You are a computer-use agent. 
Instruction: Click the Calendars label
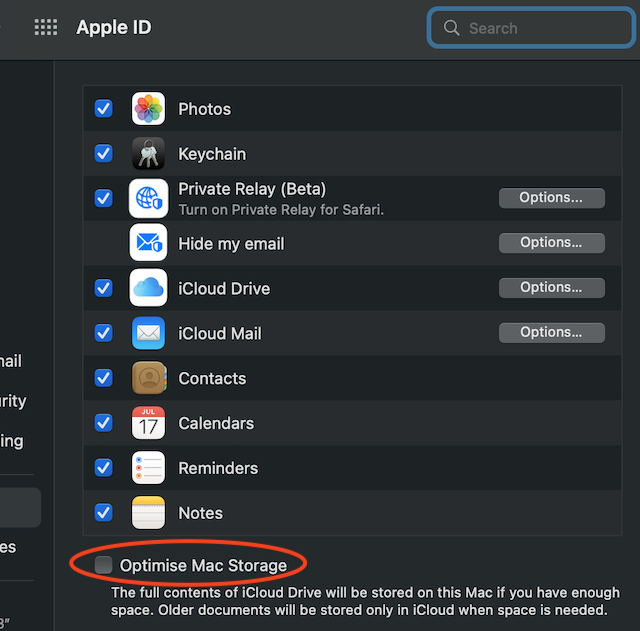click(216, 424)
